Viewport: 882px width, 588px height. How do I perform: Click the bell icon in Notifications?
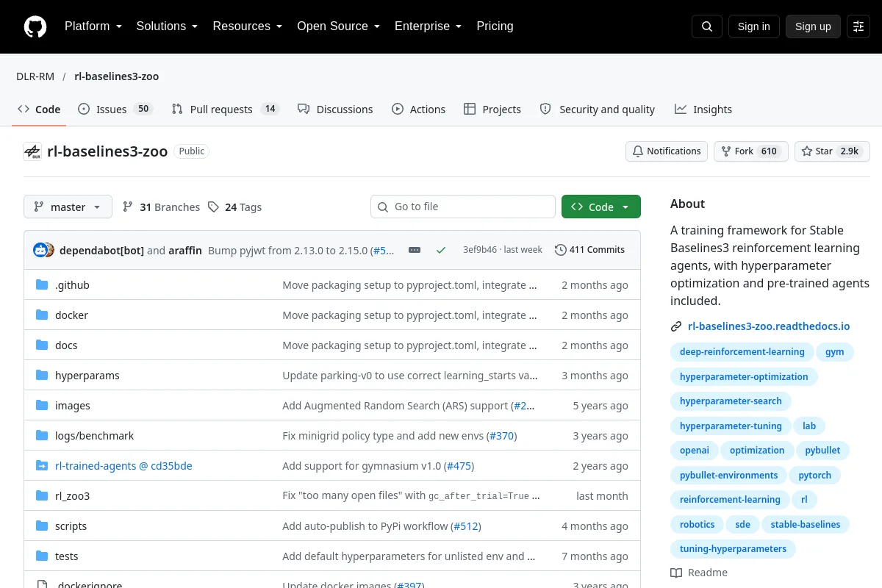tap(638, 151)
